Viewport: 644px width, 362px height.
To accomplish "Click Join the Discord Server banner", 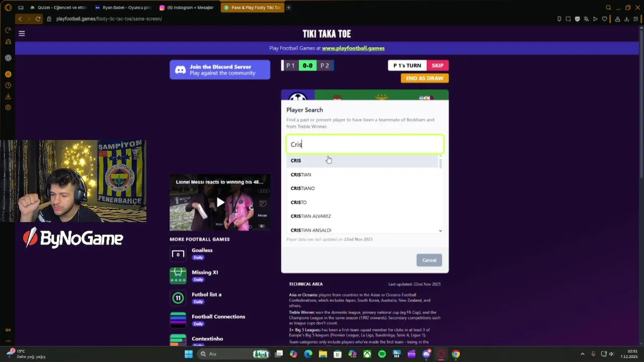I will [220, 70].
